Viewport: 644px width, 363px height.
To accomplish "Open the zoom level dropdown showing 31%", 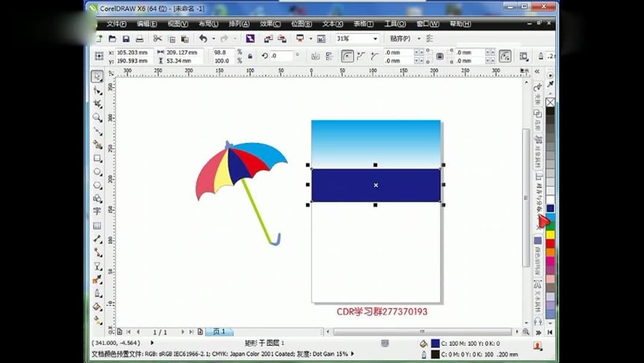I will [376, 38].
